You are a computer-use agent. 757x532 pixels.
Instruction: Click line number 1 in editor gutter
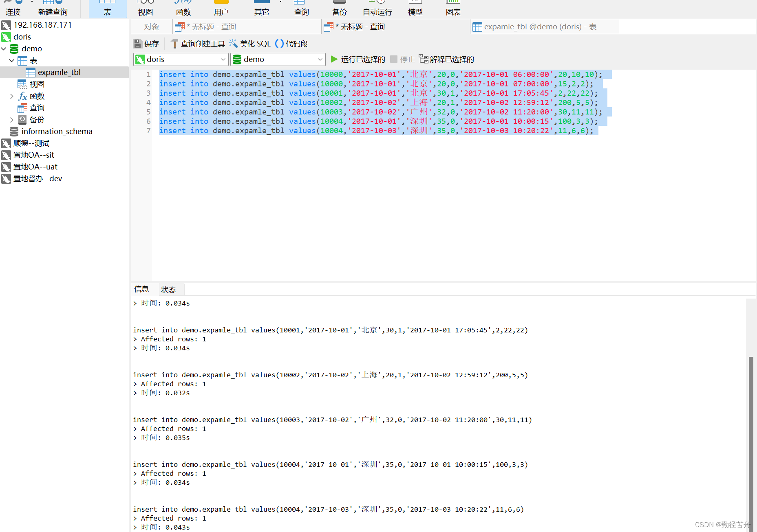[x=148, y=75]
